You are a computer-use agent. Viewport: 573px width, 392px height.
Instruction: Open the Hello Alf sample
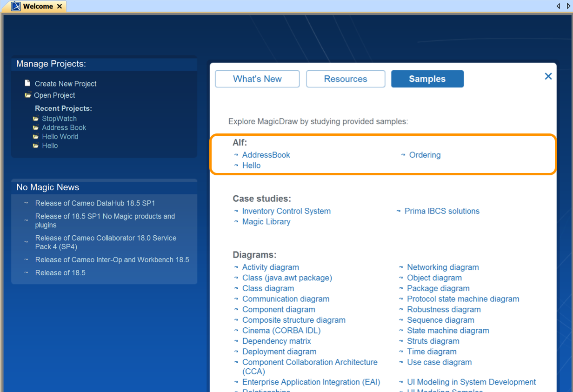pyautogui.click(x=251, y=166)
